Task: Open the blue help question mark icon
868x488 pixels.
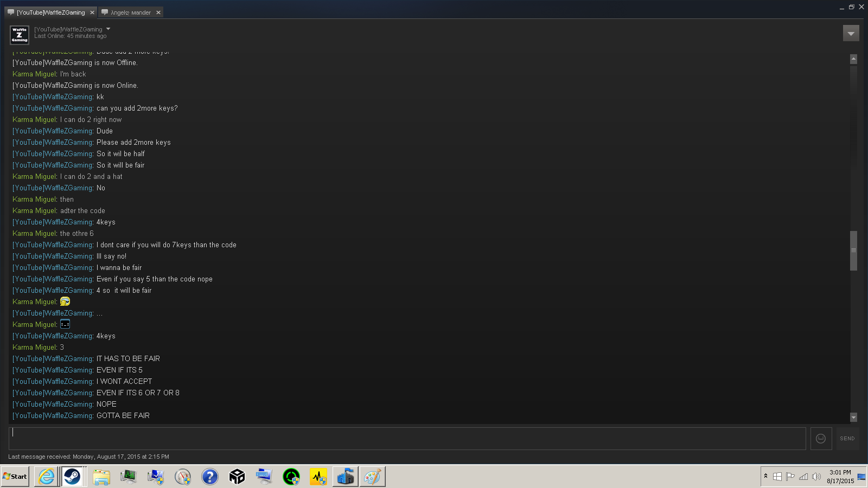Action: click(x=209, y=477)
